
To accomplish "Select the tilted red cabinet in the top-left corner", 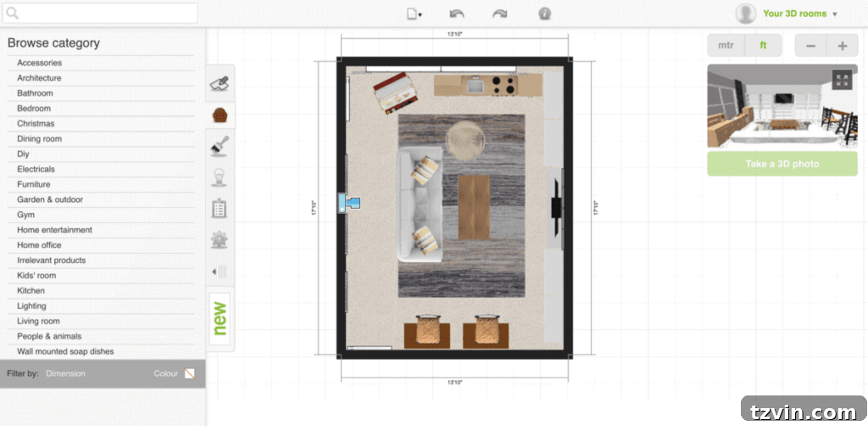I will pyautogui.click(x=395, y=93).
